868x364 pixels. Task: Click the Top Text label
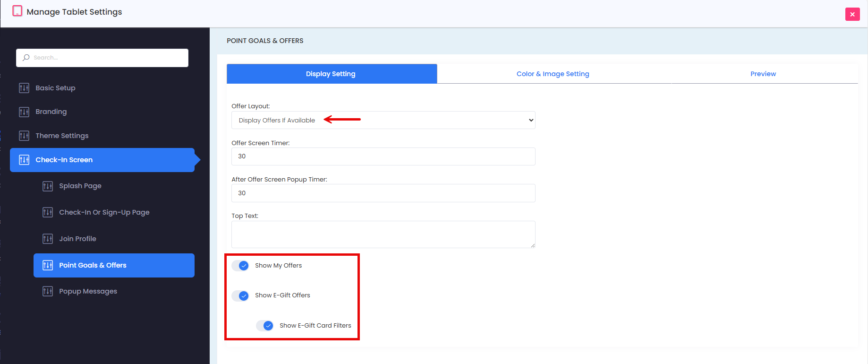pos(245,216)
